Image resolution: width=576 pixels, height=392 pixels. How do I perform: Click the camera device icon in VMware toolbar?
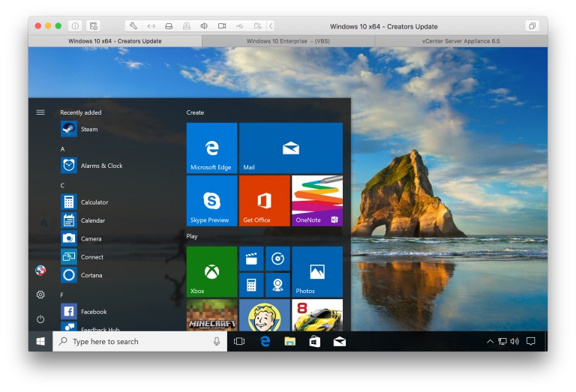click(222, 26)
